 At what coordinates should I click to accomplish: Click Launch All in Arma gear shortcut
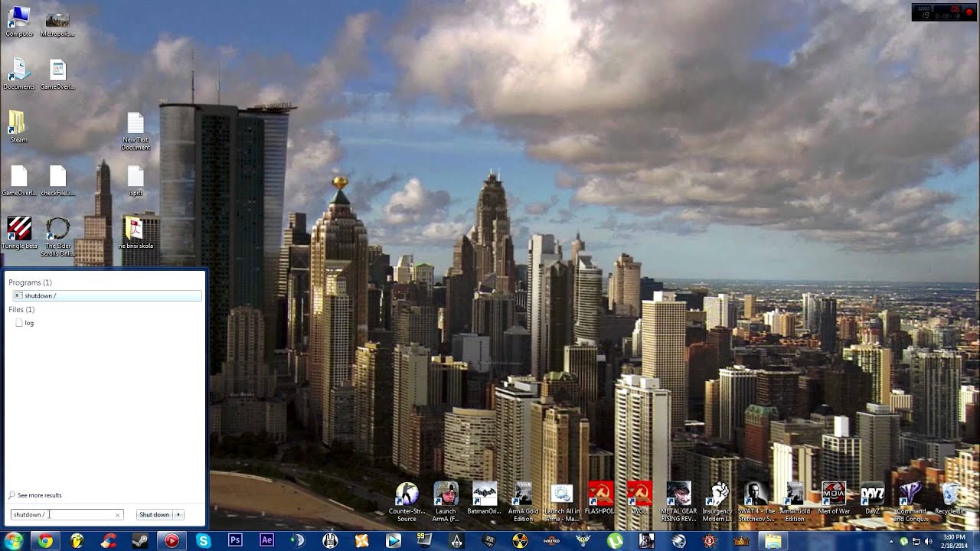[x=562, y=502]
